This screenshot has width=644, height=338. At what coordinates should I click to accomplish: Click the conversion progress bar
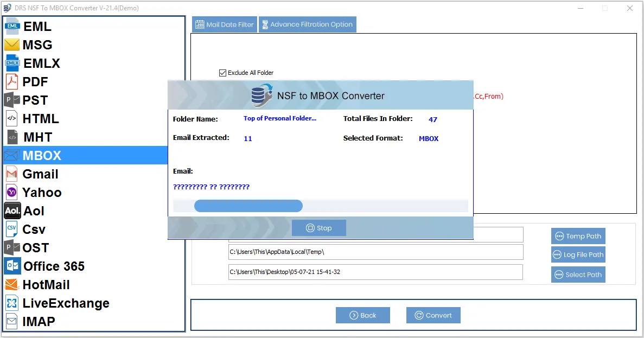(x=320, y=206)
